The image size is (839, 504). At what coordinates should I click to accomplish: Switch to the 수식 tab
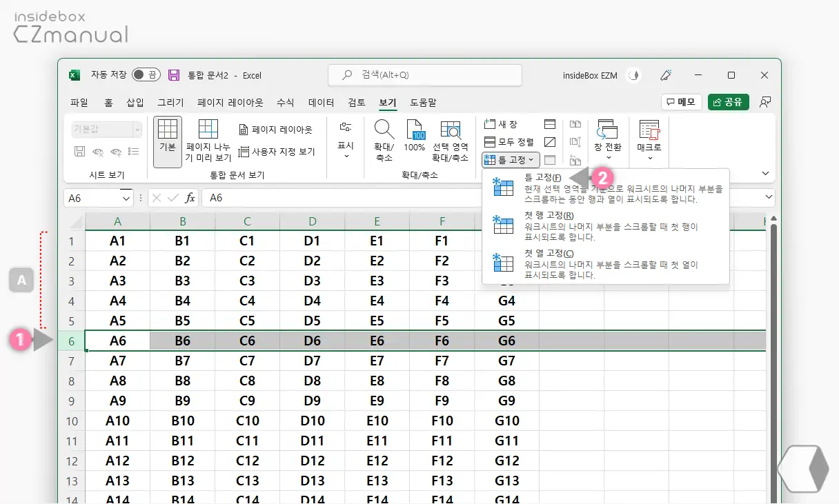[286, 102]
